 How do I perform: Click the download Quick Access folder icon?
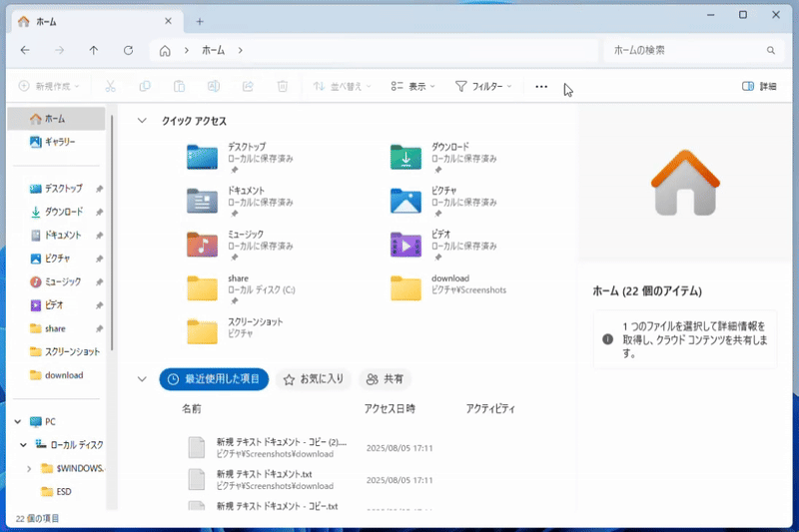tap(405, 288)
